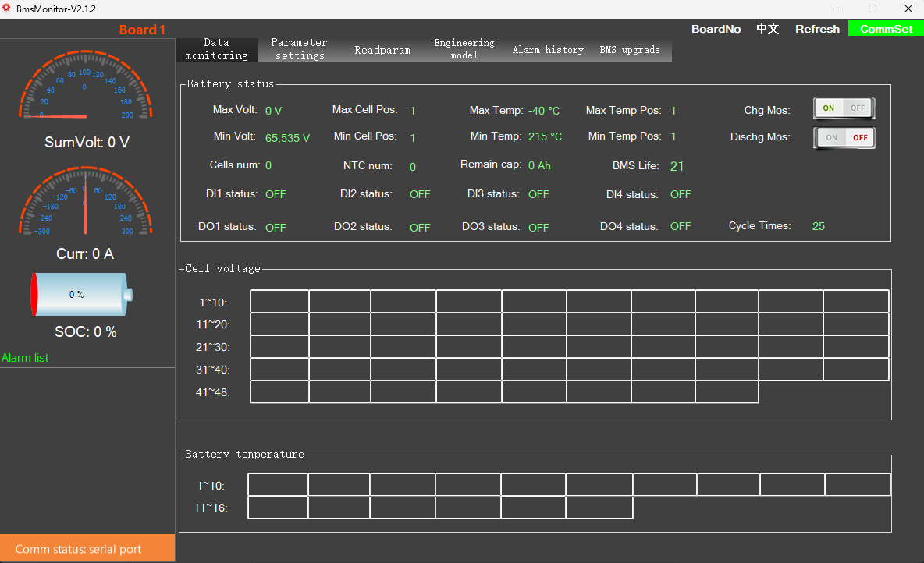Screen dimensions: 924x563
Task: Click the Comm status serial port bar
Action: 87,548
